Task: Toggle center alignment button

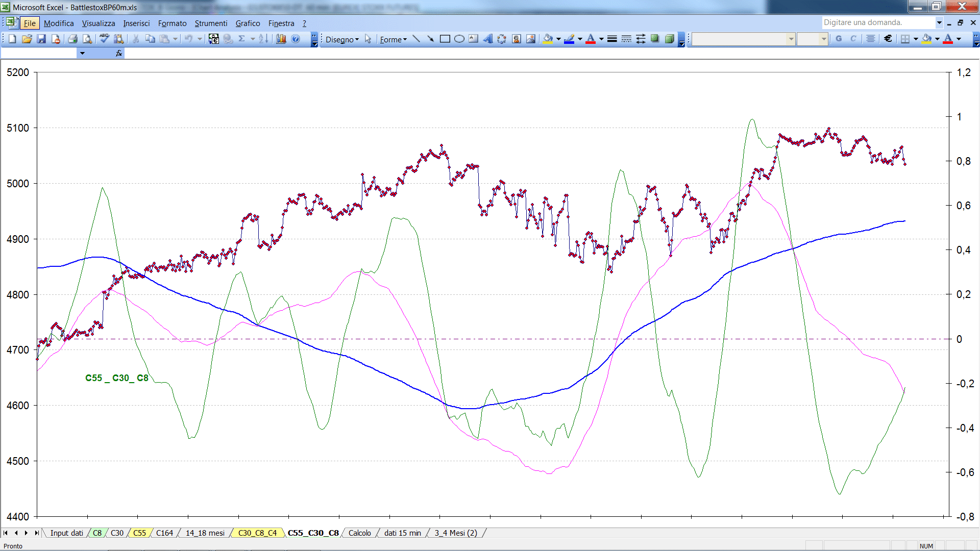Action: point(871,39)
